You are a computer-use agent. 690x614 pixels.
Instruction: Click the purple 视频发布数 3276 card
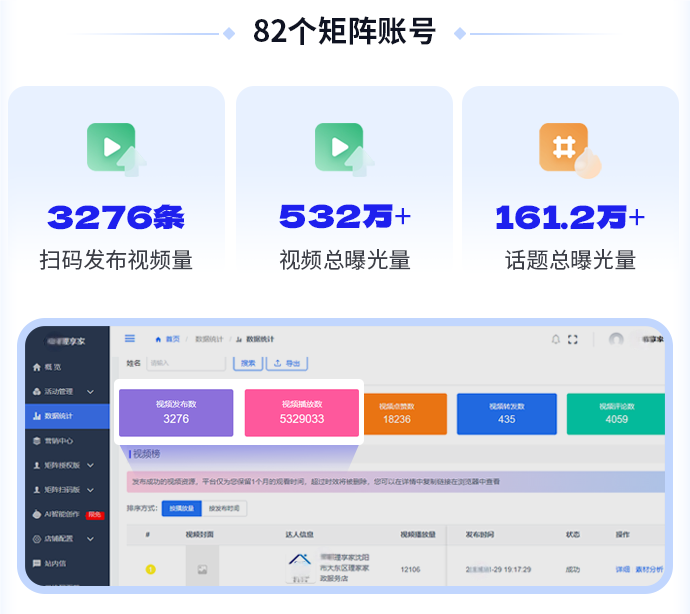pyautogui.click(x=176, y=412)
